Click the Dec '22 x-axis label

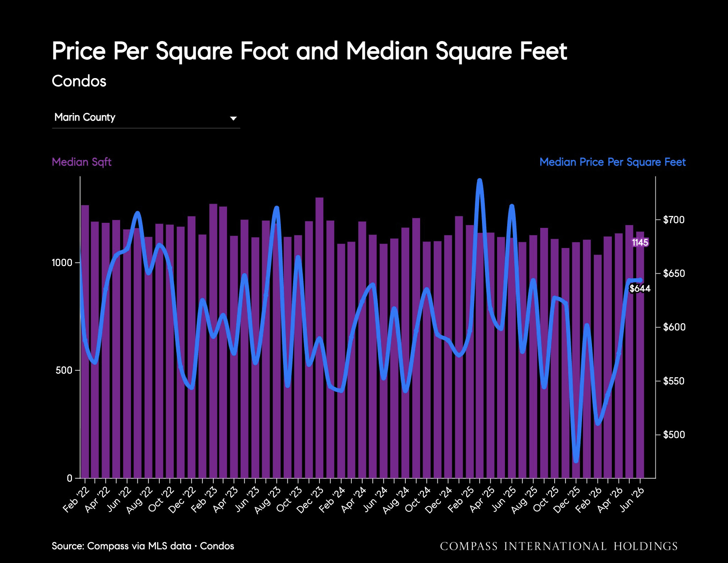point(183,500)
